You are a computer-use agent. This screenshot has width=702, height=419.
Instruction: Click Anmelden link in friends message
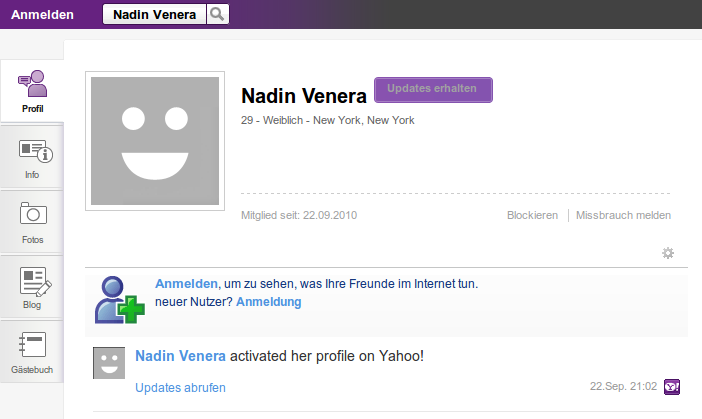[x=186, y=284]
